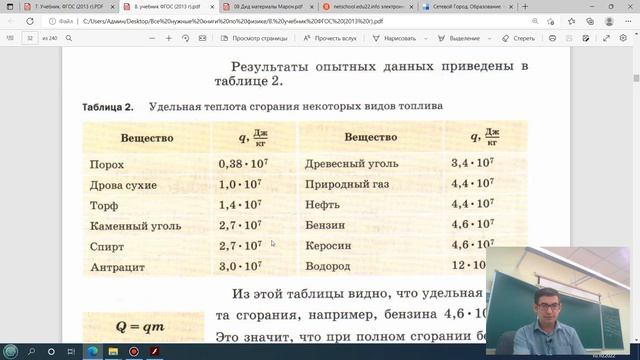Click the page number field showing 32
Image resolution: width=640 pixels, height=360 pixels.
[30, 38]
